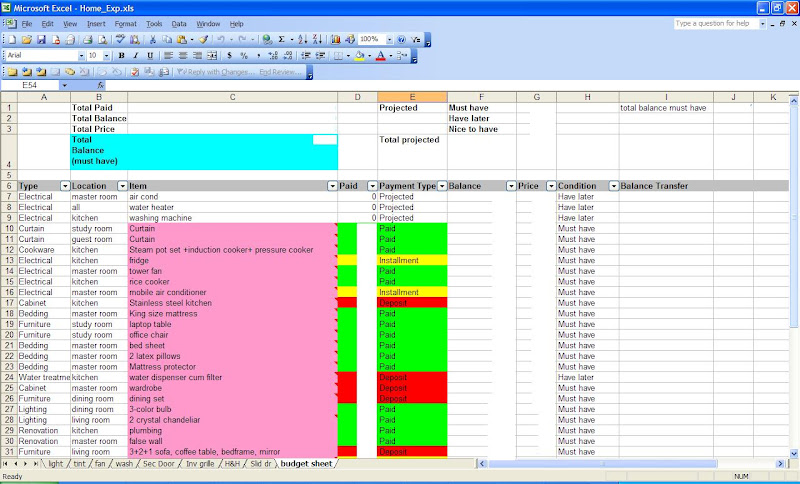Toggle Italic formatting
This screenshot has height=484, width=800.
[x=136, y=56]
